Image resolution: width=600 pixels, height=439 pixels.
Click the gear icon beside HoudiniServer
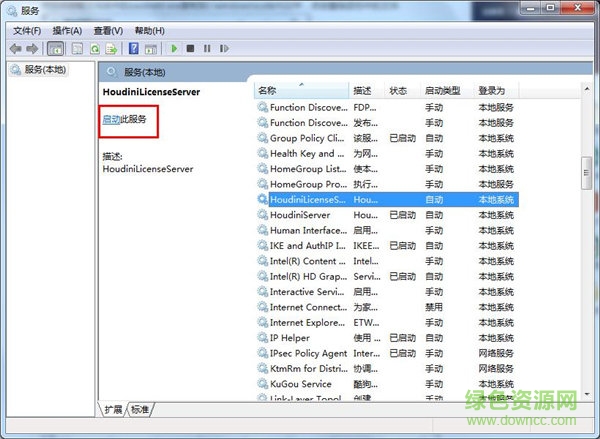click(262, 215)
